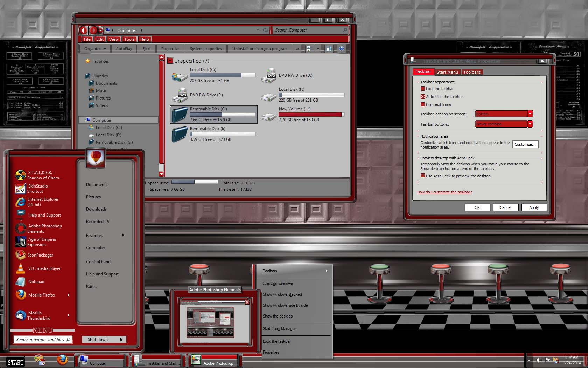
Task: Open Taskbar buttons dropdown
Action: click(504, 124)
